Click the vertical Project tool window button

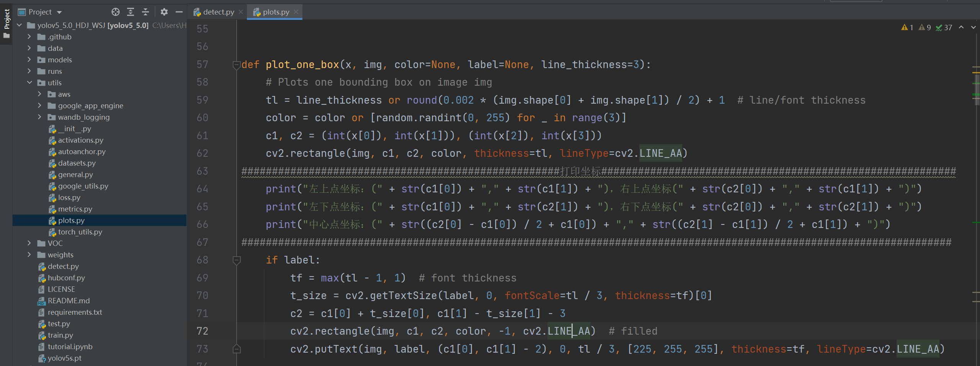tap(7, 24)
